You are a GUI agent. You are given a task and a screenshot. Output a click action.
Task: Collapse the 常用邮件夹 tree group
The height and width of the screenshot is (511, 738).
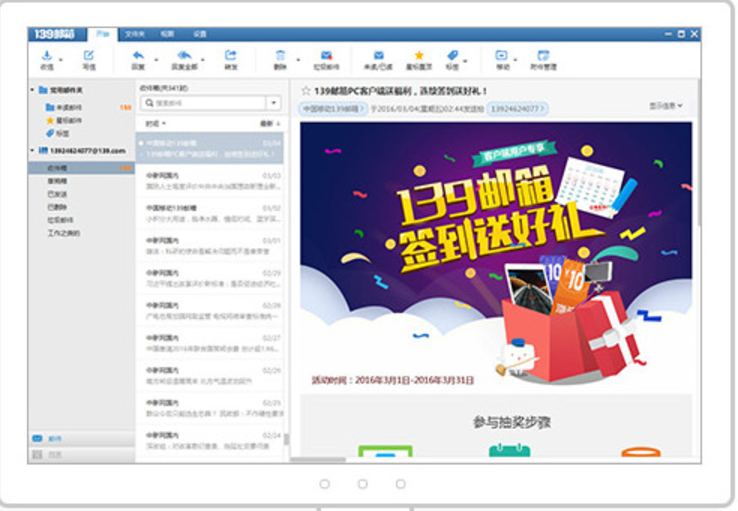pos(32,89)
